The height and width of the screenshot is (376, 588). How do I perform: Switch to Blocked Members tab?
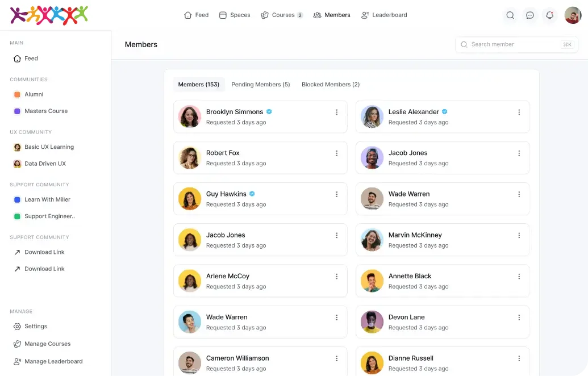point(330,85)
